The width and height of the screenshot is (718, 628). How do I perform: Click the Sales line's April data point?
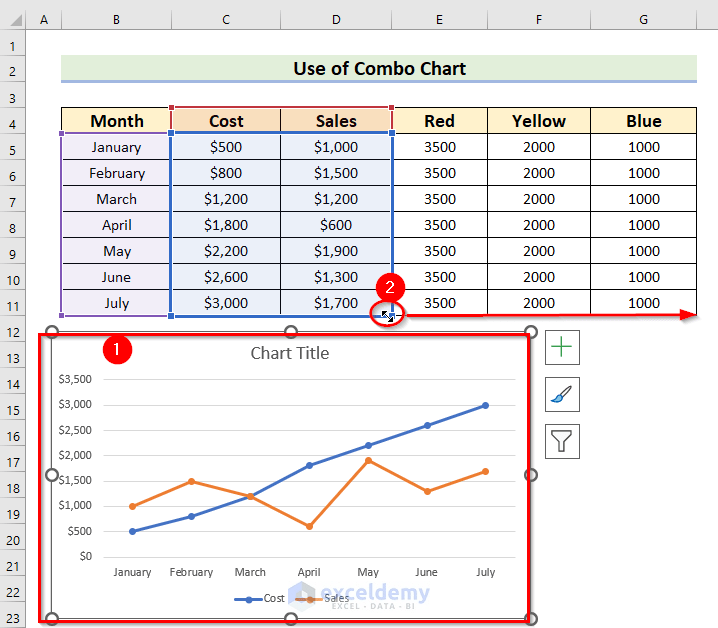[310, 526]
